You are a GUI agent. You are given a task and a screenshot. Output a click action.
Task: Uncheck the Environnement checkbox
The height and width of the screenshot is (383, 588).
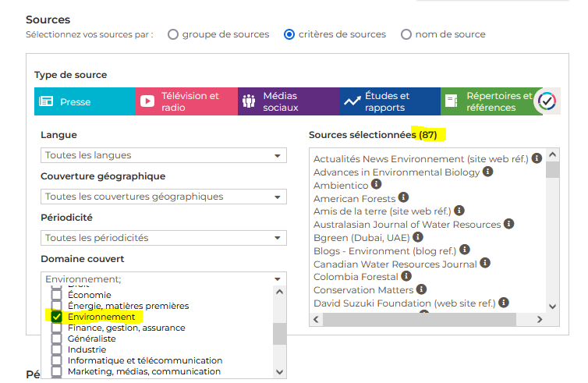click(56, 317)
